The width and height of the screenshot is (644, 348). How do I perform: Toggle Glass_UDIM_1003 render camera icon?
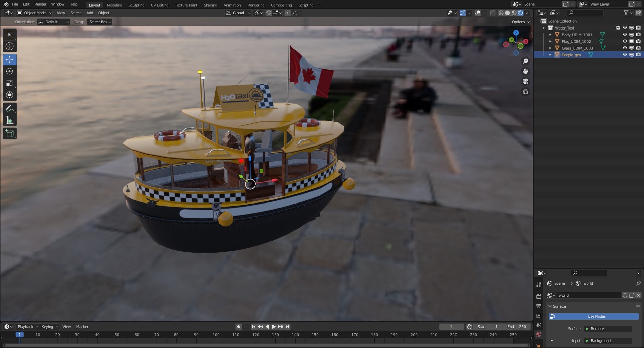point(638,48)
